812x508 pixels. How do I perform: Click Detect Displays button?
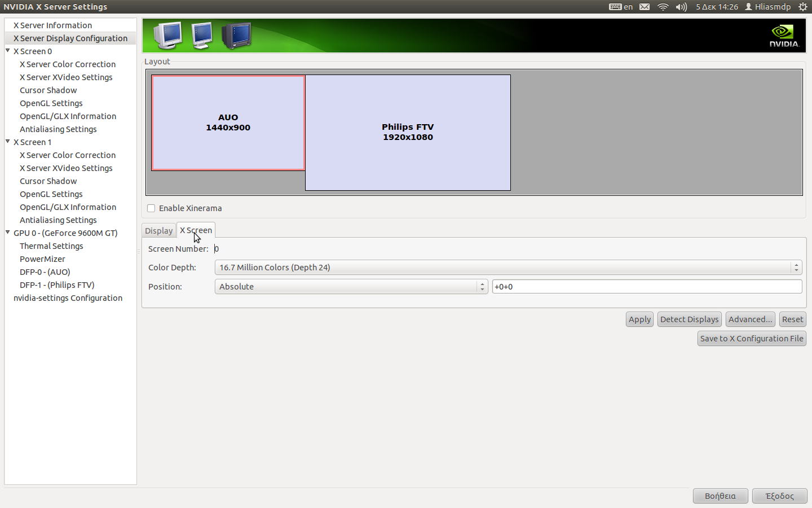689,319
